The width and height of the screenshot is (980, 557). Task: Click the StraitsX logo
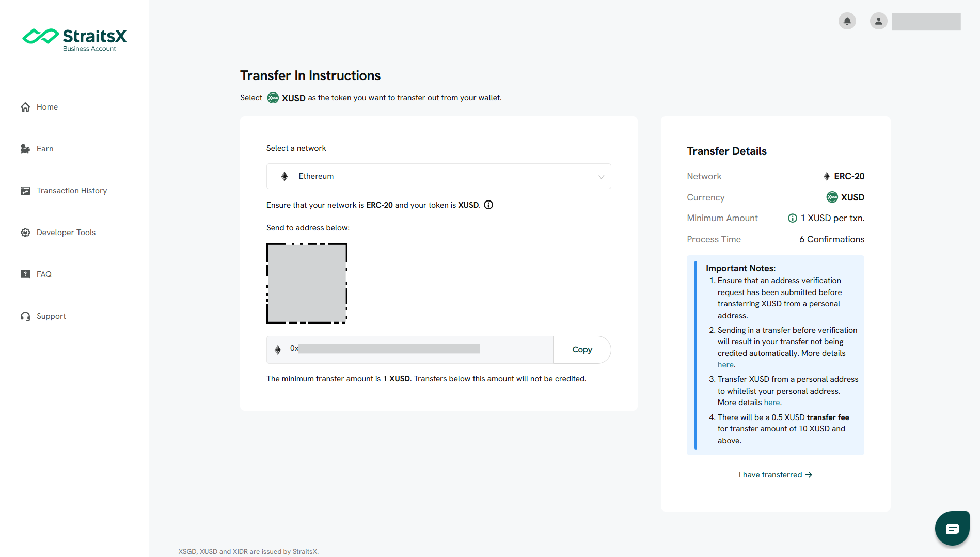74,39
